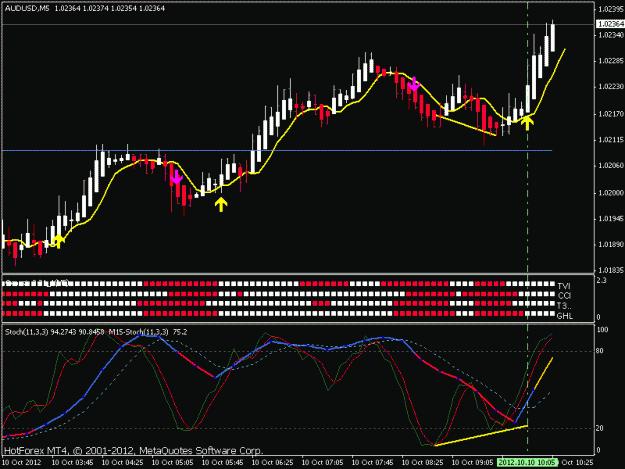Viewport: 625px width, 469px height.
Task: Click the 1.01890 price axis label
Action: (611, 244)
